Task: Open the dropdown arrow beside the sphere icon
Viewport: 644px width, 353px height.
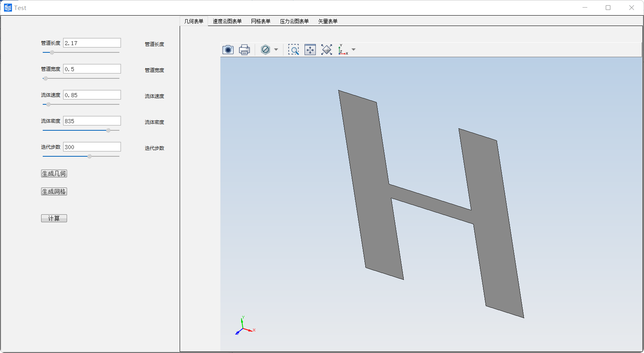Action: [276, 50]
